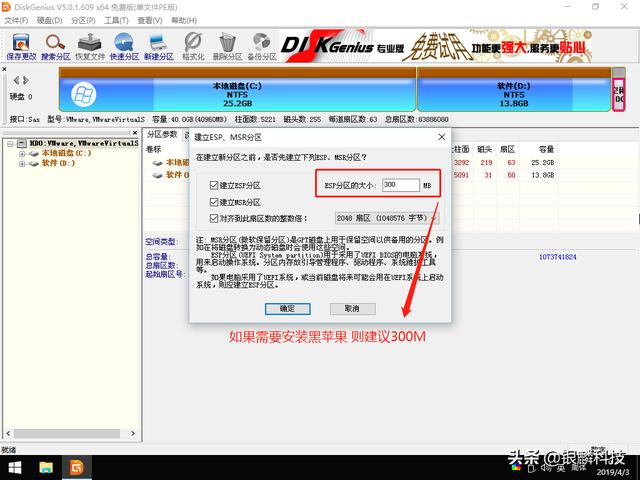
Task: Select HD0:VMware disk in the tree
Action: point(84,143)
